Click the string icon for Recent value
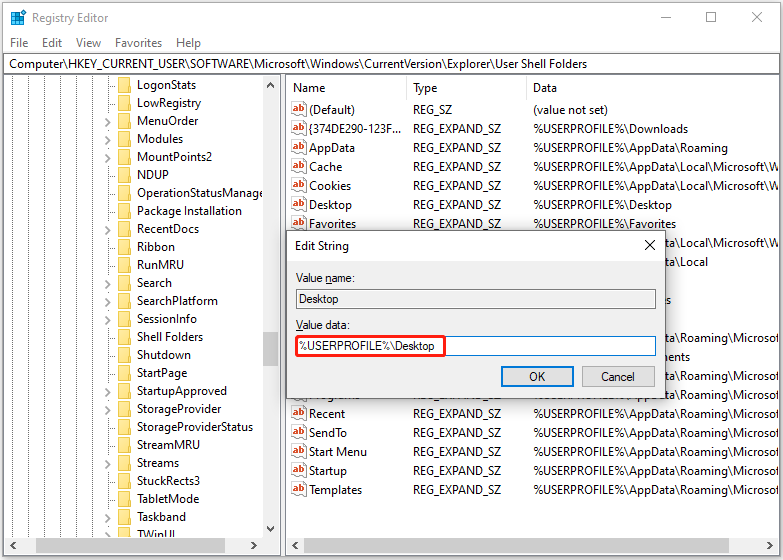The image size is (783, 560). point(299,413)
